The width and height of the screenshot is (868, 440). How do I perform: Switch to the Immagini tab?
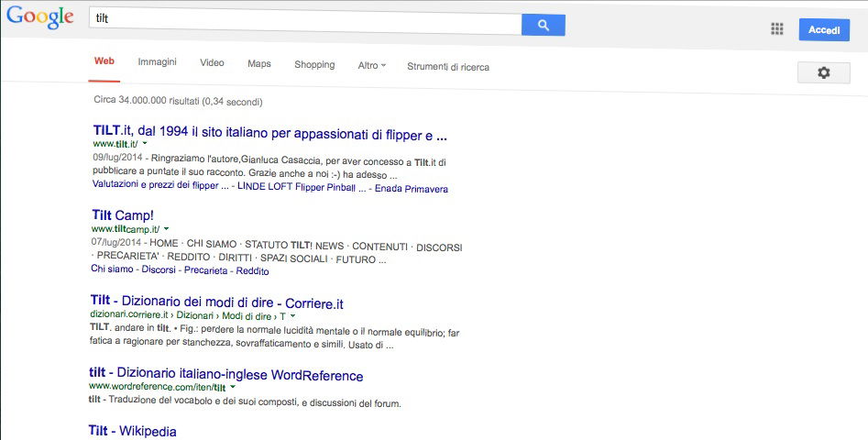pyautogui.click(x=158, y=62)
